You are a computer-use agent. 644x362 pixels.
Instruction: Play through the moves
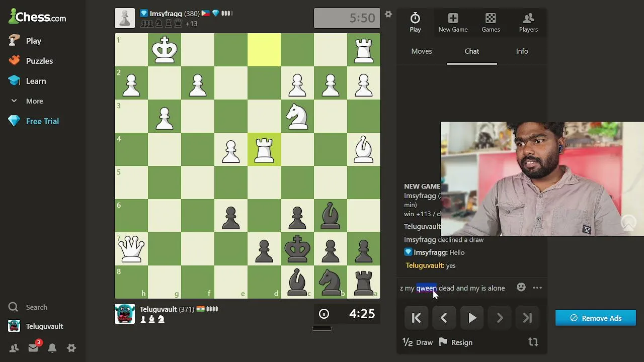click(x=472, y=318)
